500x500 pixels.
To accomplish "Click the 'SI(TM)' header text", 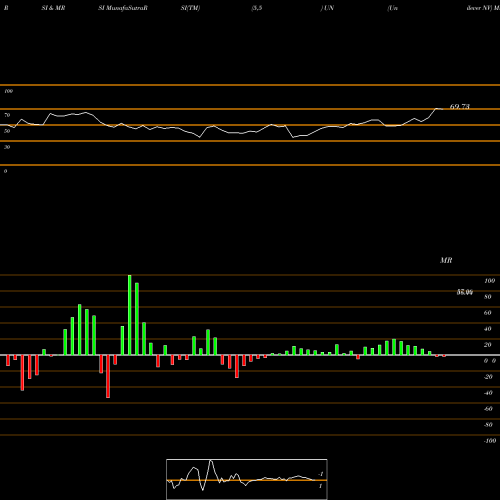I will 190,8.
